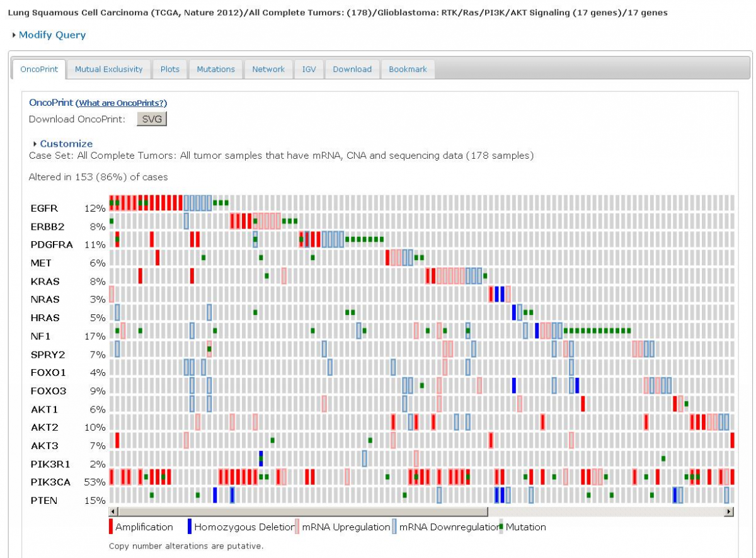This screenshot has width=756, height=558.
Task: Select the NF1 gene label
Action: pos(40,336)
